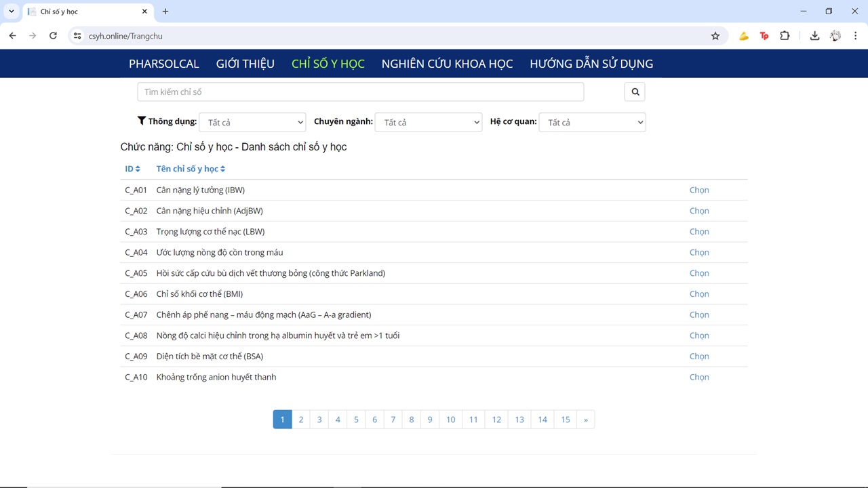Choose Diện tích bề mặt cơ thể via Chọn
Screen dimensions: 868x488
[699, 357]
